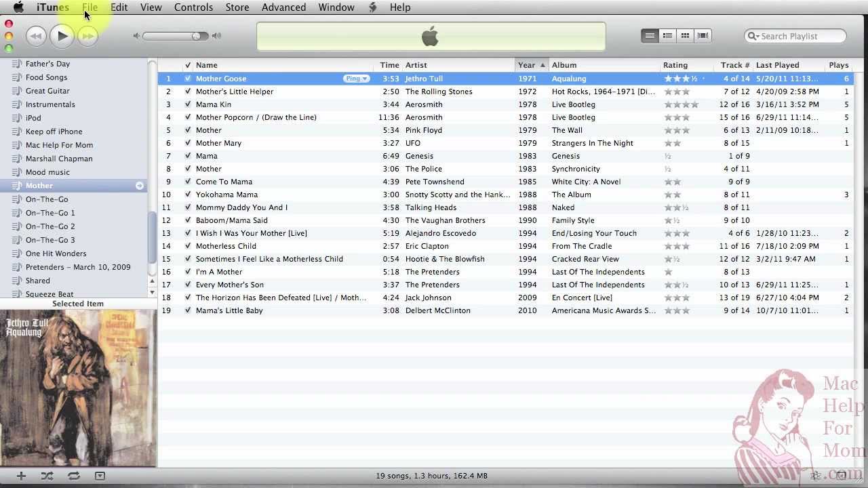Toggle repeat mode at bottom bar

[74, 476]
